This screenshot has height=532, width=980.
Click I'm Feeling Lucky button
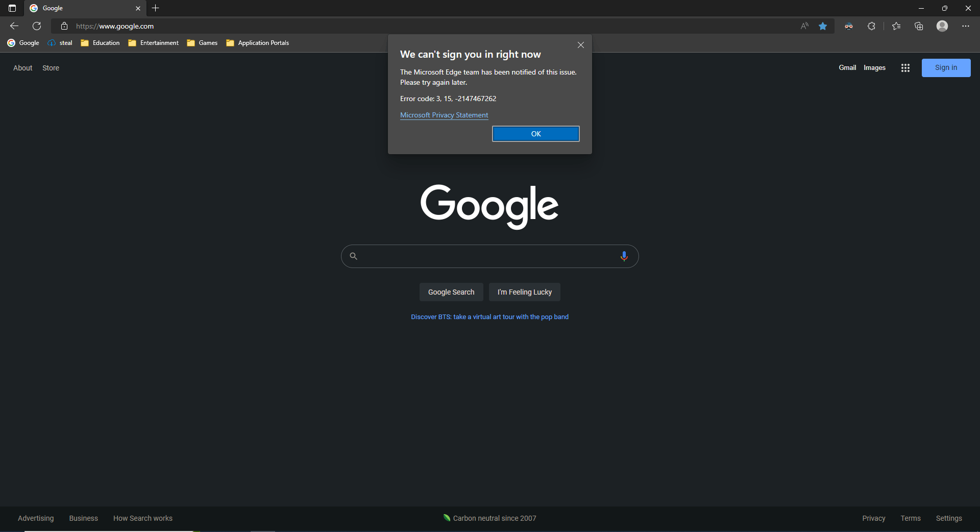coord(525,292)
